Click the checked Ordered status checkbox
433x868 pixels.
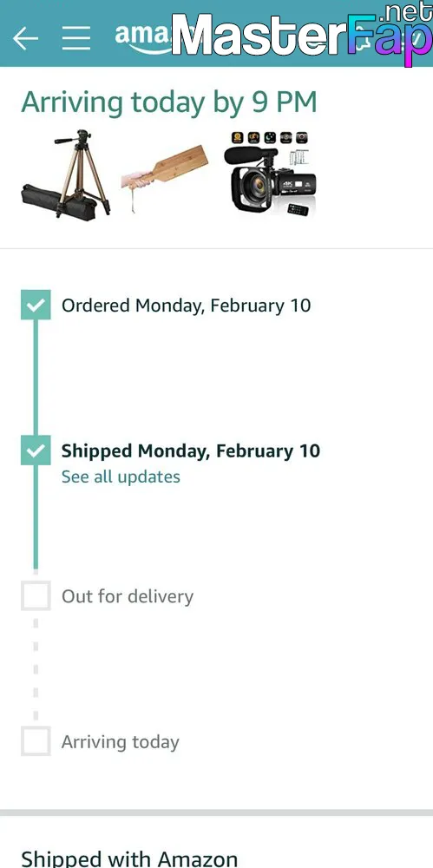36,305
